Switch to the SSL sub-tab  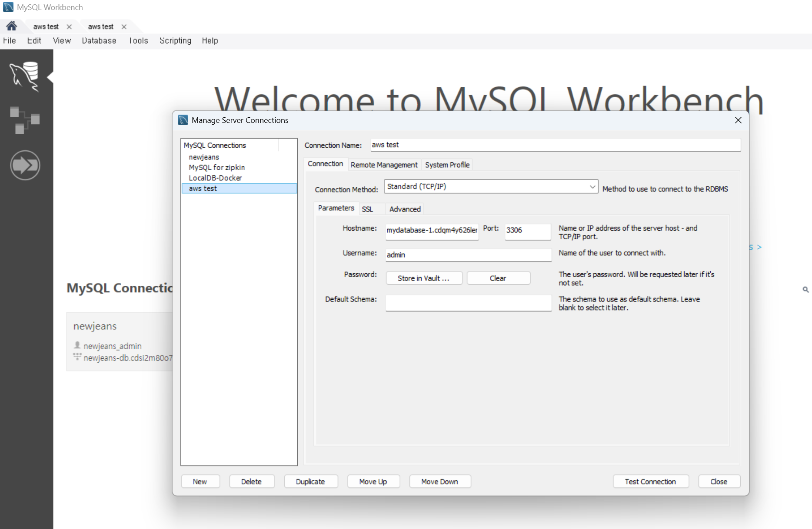367,209
